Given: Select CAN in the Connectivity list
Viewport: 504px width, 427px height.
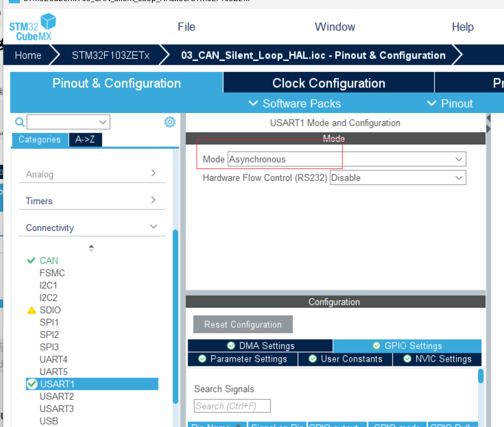Looking at the screenshot, I should (49, 261).
